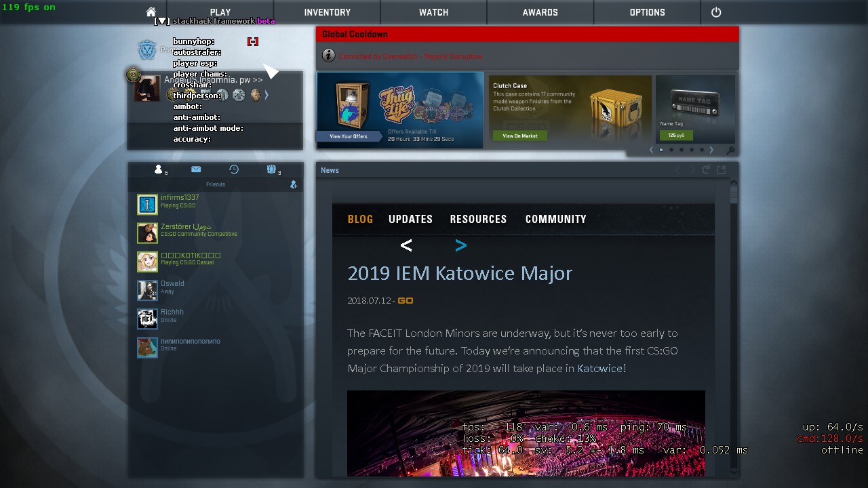Image resolution: width=868 pixels, height=488 pixels.
Task: Click the store search magnifier icon
Action: tap(730, 150)
